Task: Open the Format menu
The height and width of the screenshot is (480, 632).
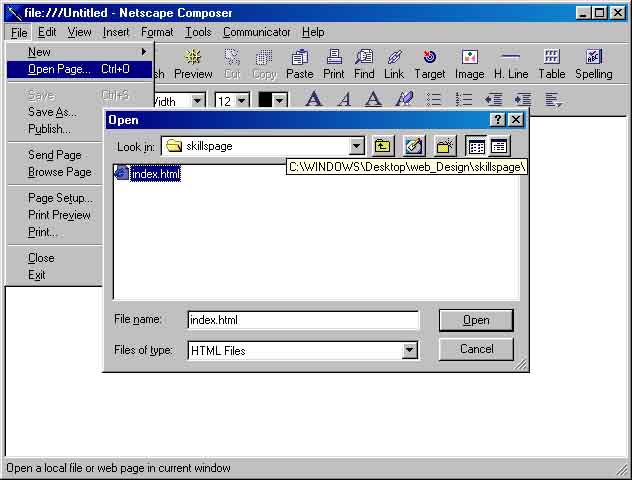Action: tap(157, 32)
